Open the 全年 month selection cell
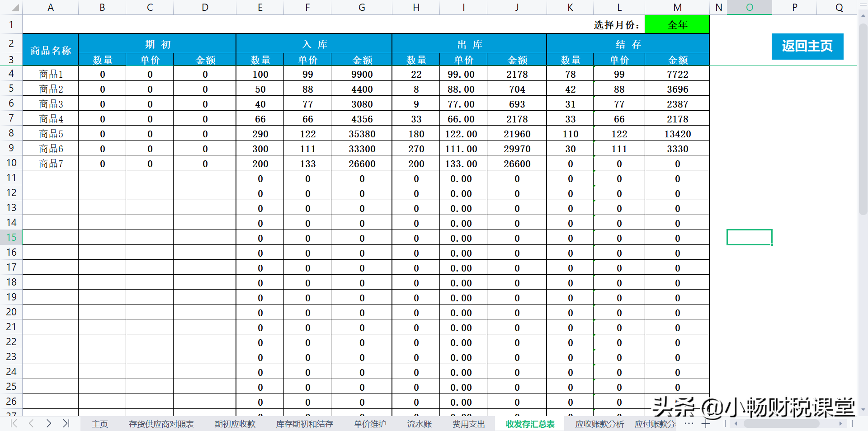The width and height of the screenshot is (868, 431). (677, 24)
